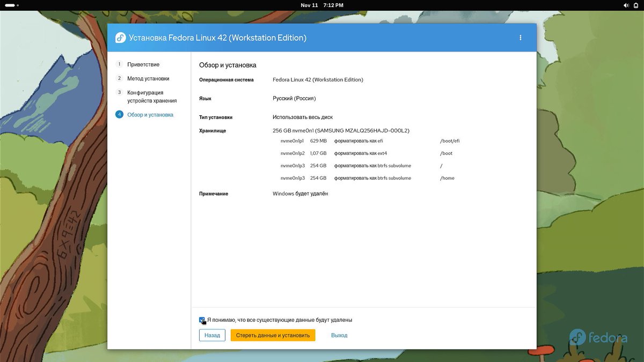Click the /home mount point entry

tap(447, 178)
